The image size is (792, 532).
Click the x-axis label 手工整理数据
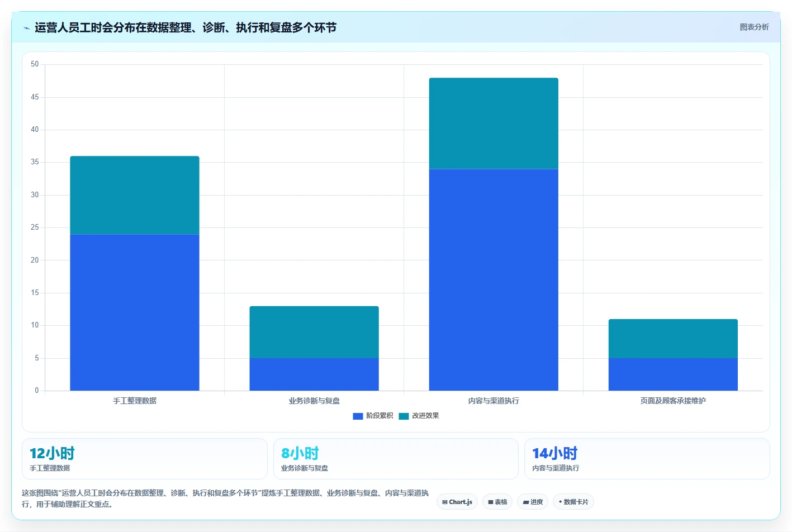point(135,401)
